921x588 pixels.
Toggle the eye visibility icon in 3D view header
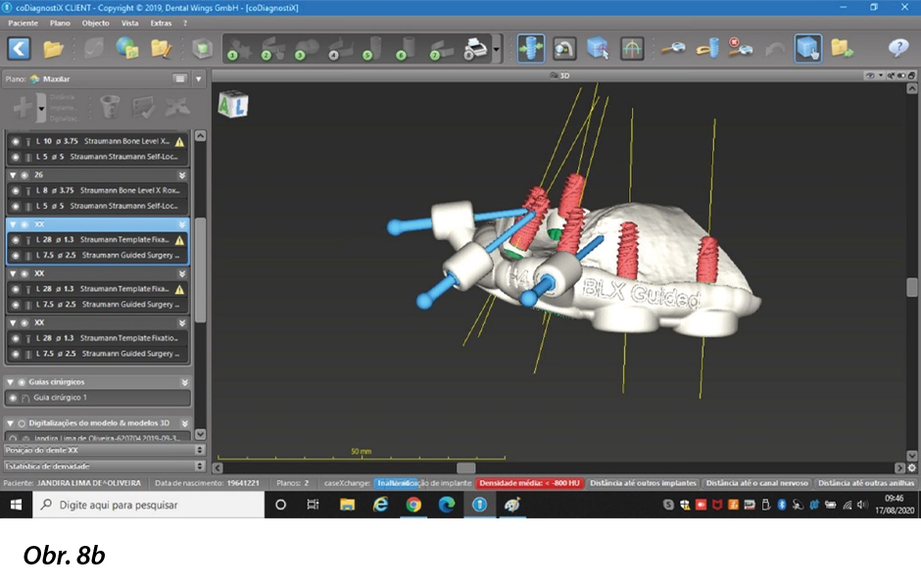point(869,75)
